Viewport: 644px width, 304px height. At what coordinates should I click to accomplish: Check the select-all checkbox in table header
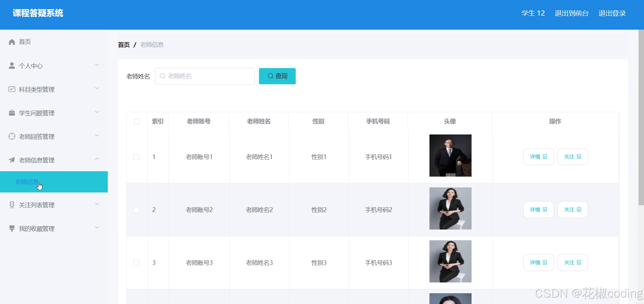point(136,121)
